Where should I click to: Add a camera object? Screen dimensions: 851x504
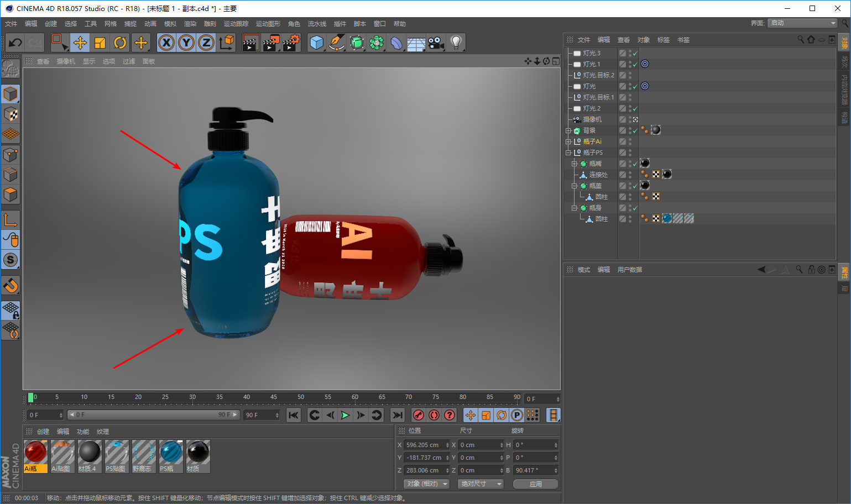click(436, 43)
